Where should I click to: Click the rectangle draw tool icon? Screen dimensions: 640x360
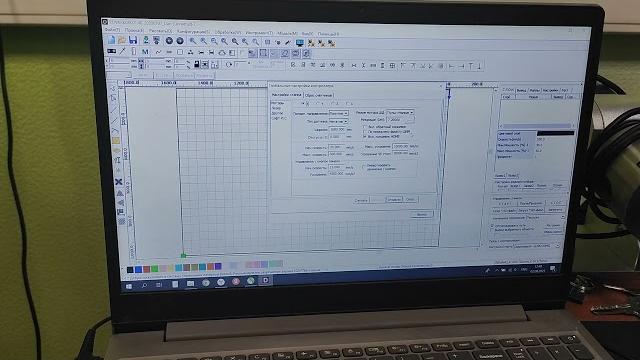[x=180, y=52]
